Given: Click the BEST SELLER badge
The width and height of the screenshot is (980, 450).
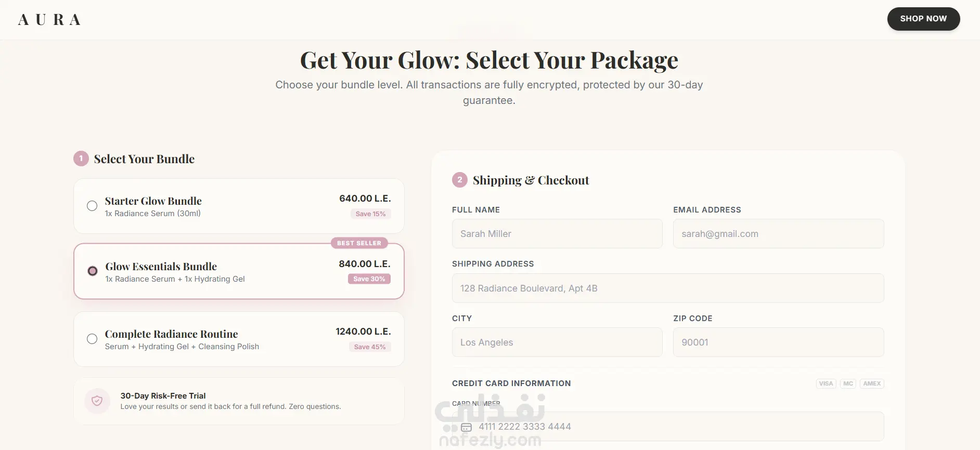Looking at the screenshot, I should [x=359, y=243].
